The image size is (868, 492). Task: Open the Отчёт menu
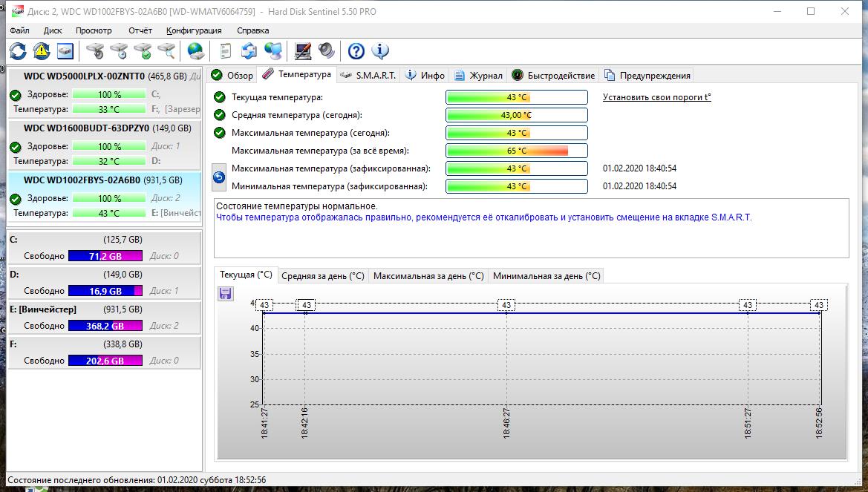tap(140, 30)
